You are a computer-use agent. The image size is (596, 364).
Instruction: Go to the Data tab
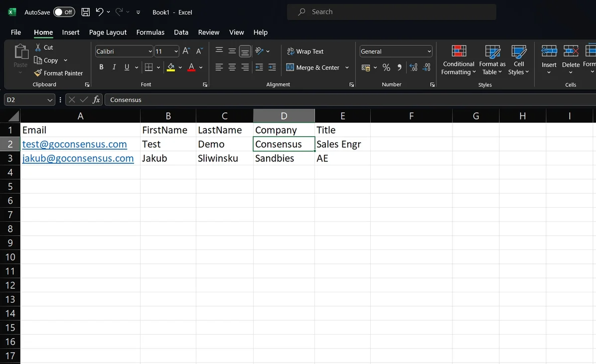pyautogui.click(x=181, y=32)
